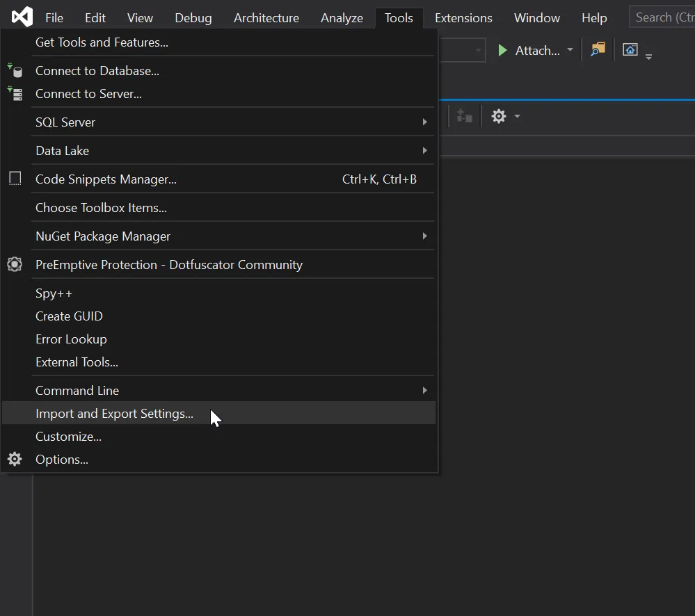The height and width of the screenshot is (616, 695).
Task: Open the gear icon dropdown arrow
Action: point(517,116)
